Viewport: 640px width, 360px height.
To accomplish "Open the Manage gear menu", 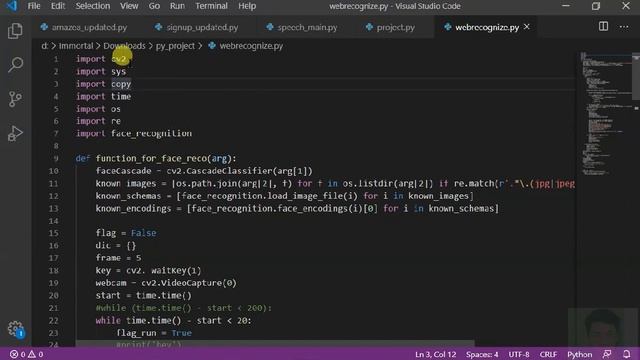I will pos(16,329).
